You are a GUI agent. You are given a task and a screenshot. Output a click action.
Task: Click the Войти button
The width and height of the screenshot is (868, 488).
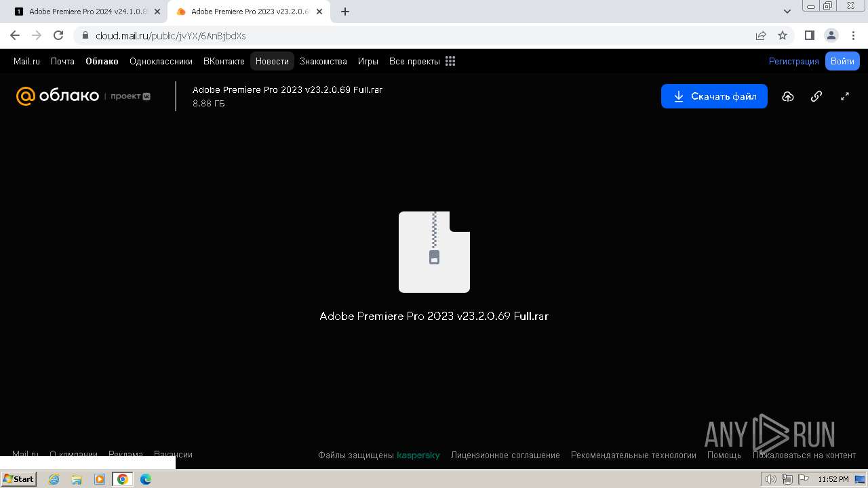click(842, 61)
